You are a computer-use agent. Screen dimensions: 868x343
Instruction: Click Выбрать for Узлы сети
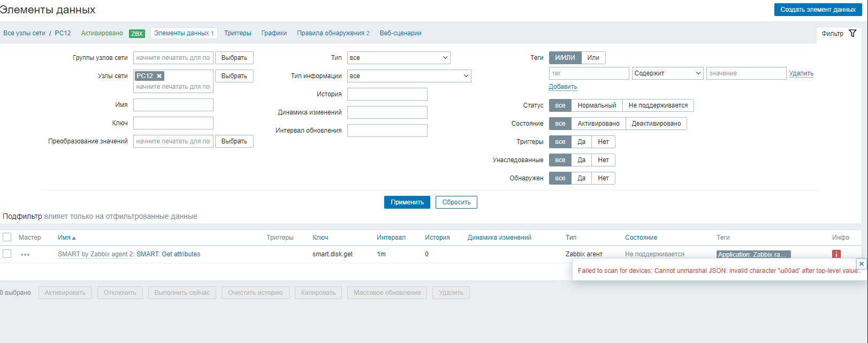click(234, 76)
